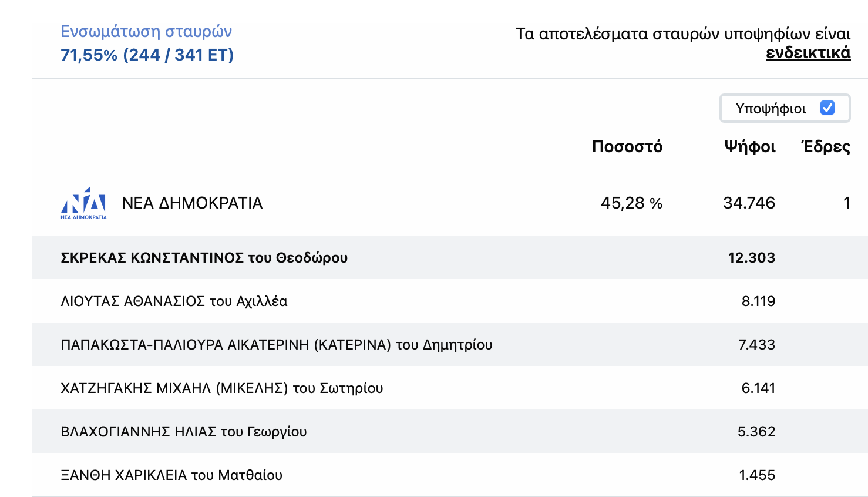Select candidate ΧΑΤΖΗΓΑΚΗΣ ΜΙΧΑΗΛ row

(450, 388)
